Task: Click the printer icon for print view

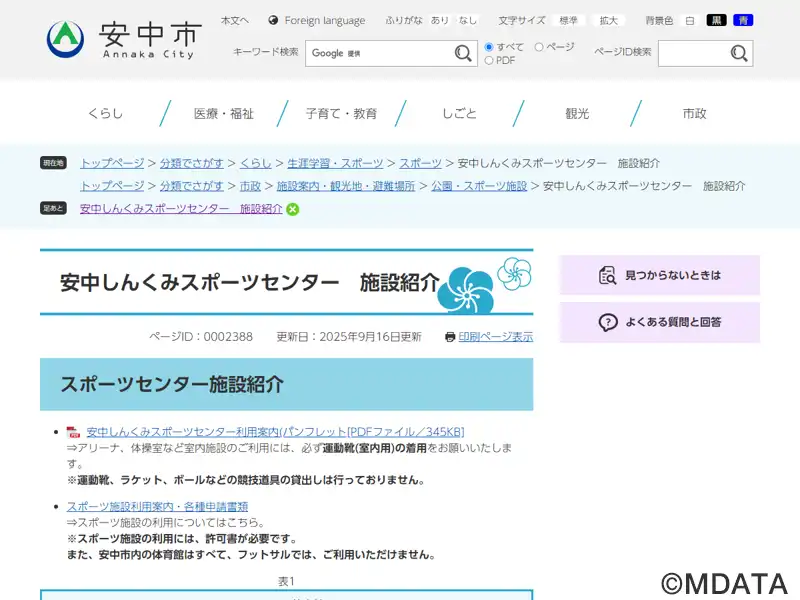Action: click(450, 337)
